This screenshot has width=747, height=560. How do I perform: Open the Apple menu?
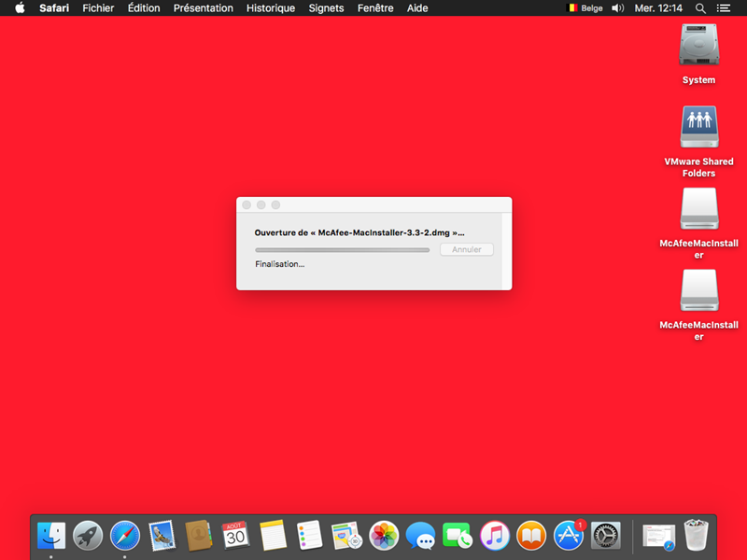(x=20, y=8)
